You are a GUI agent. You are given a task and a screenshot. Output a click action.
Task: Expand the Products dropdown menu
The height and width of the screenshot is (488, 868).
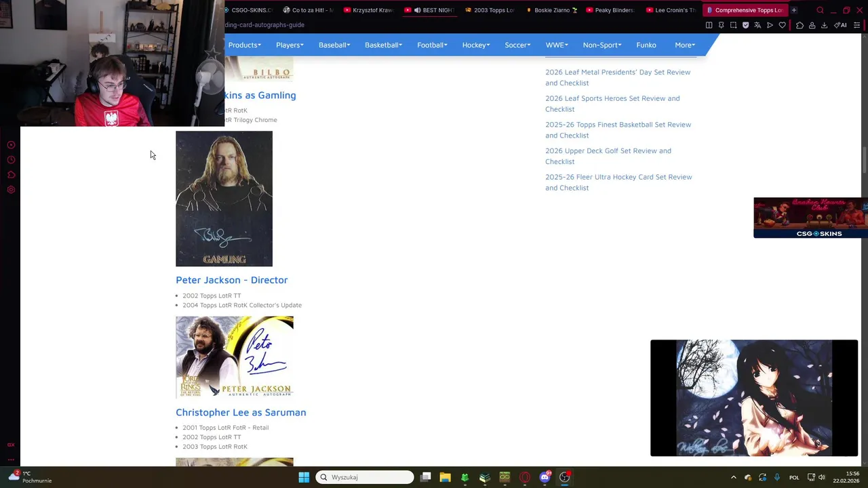point(245,45)
